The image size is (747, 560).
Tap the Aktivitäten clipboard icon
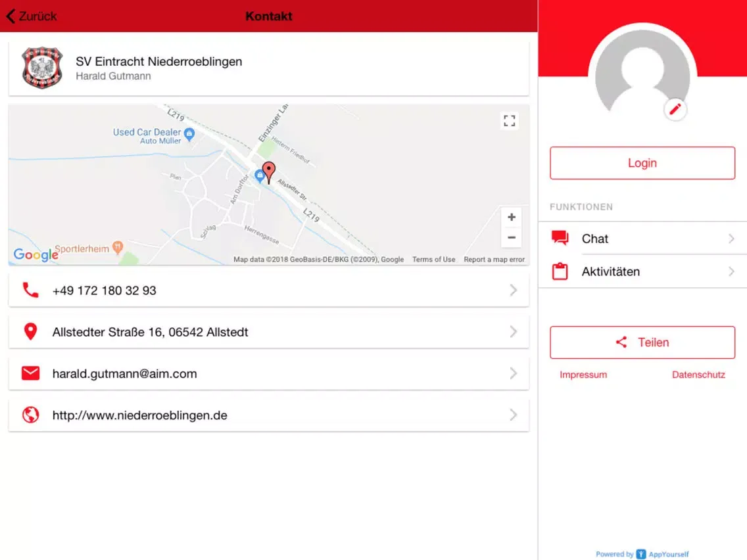click(x=560, y=271)
